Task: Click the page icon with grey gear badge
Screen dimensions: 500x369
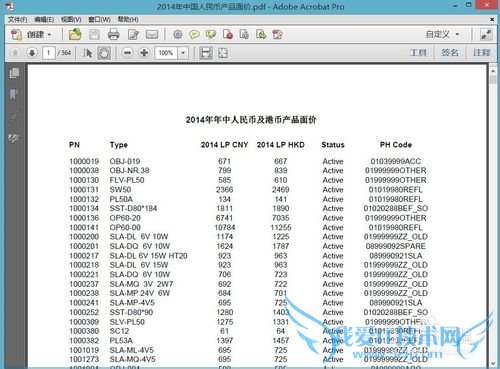Action: [244, 35]
